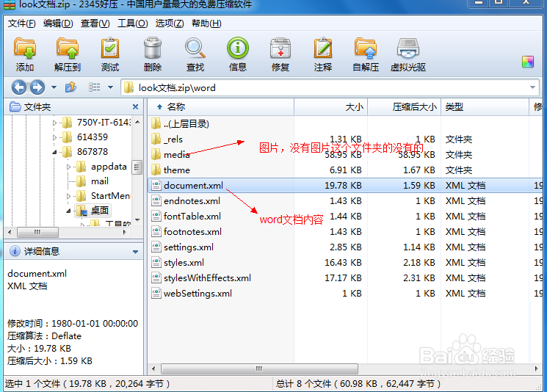Expand the appdata tree node

pyautogui.click(x=68, y=167)
